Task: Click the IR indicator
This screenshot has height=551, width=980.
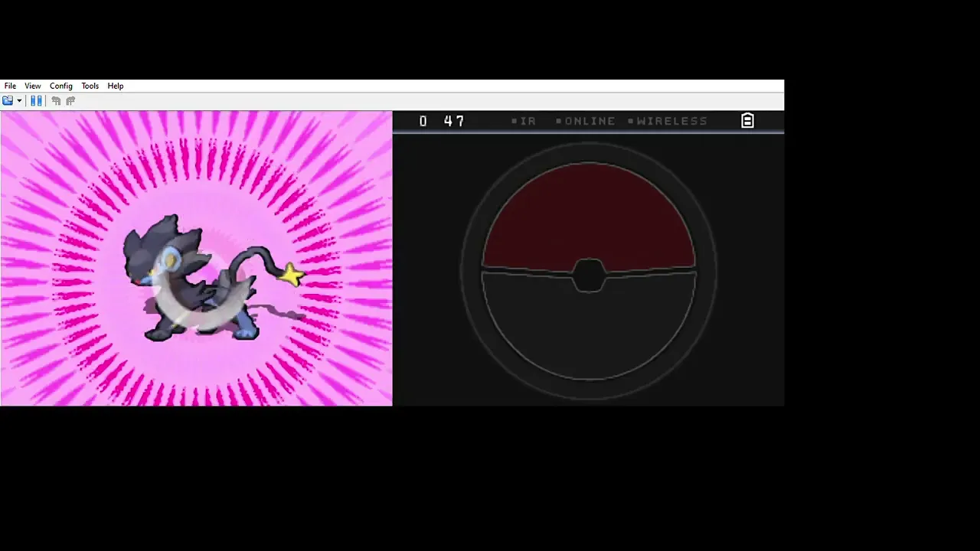Action: pos(524,121)
